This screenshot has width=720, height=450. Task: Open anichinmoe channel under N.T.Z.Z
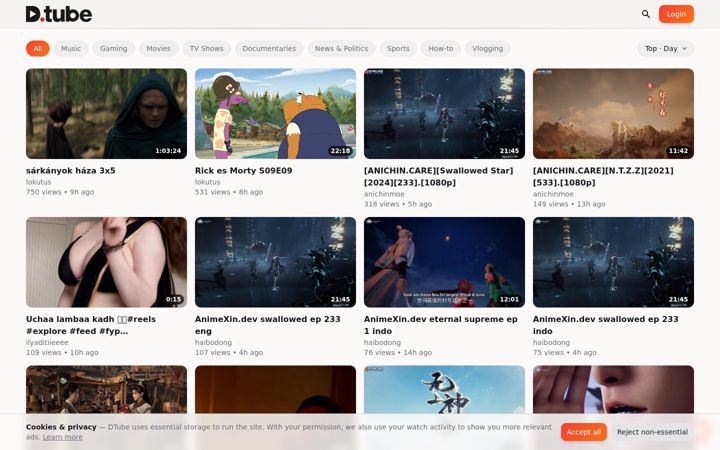pyautogui.click(x=553, y=194)
